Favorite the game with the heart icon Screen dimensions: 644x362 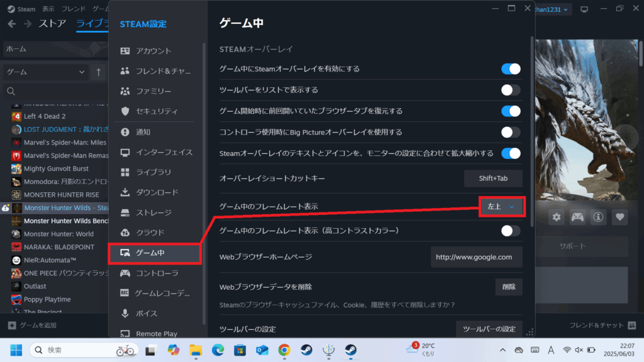619,217
